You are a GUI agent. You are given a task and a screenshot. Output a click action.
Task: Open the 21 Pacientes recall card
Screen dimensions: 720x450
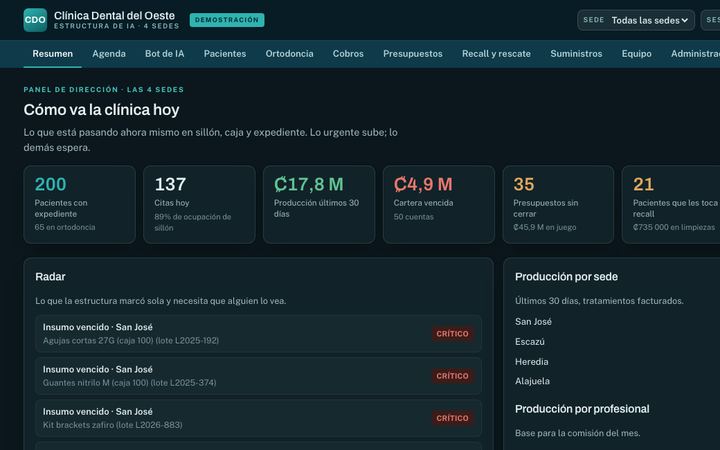click(671, 204)
